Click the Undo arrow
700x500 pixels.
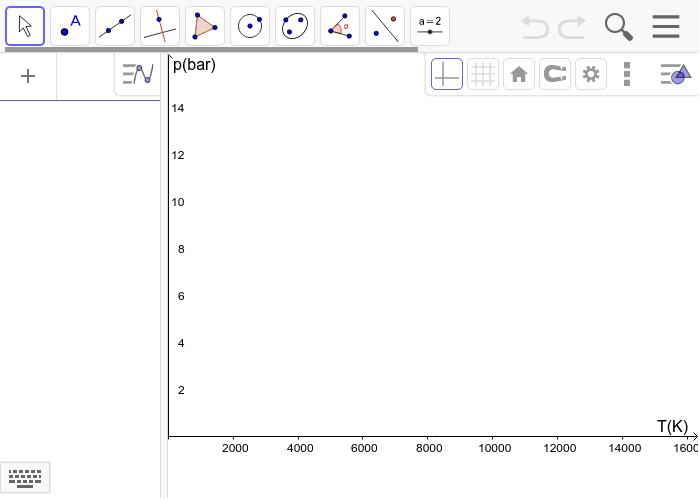point(535,27)
